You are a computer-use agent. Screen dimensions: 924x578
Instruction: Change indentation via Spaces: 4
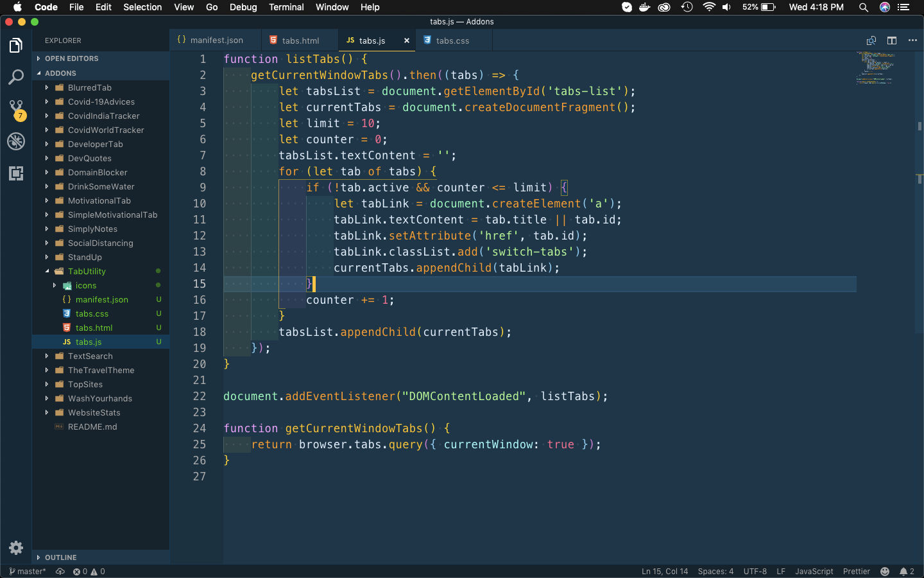715,572
